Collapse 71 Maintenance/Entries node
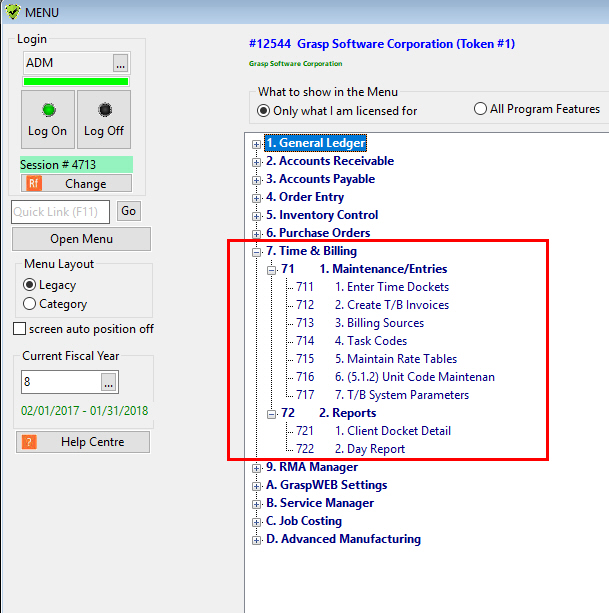 click(271, 270)
